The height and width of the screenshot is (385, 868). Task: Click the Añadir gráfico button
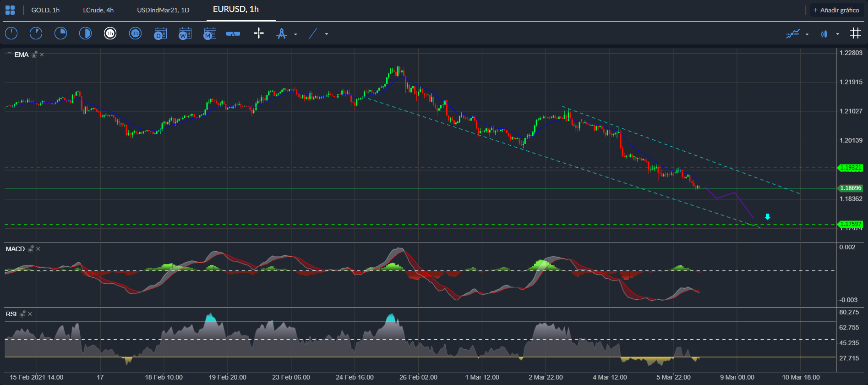click(x=836, y=10)
